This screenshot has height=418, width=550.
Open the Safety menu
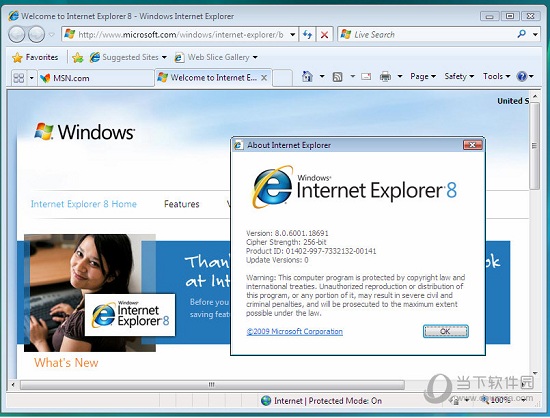pyautogui.click(x=459, y=76)
